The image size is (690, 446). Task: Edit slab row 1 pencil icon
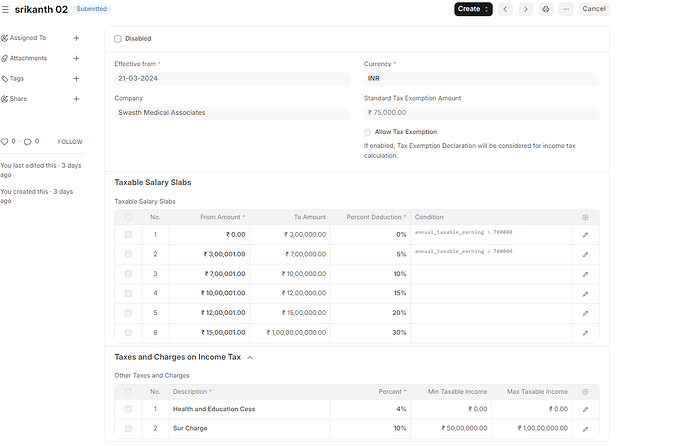pos(585,235)
